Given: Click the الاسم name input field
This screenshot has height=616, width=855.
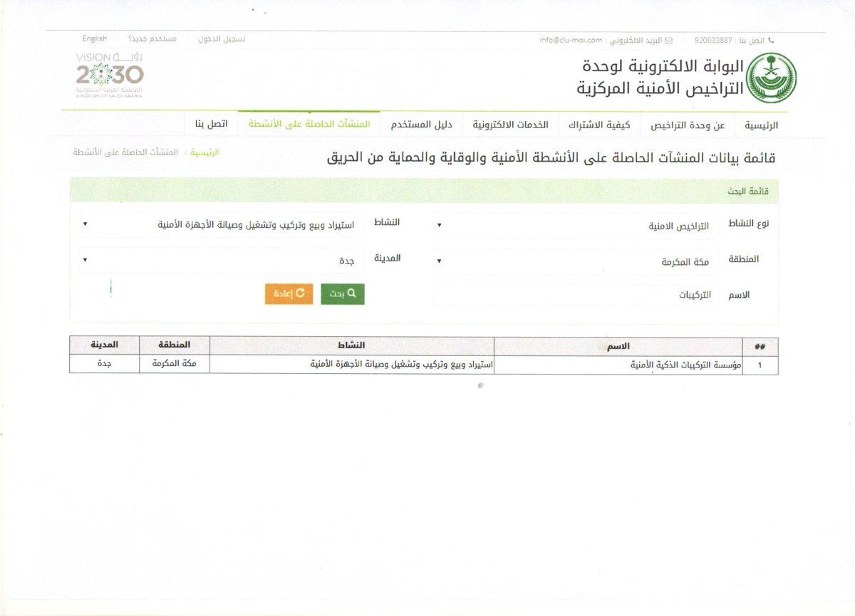Looking at the screenshot, I should 576,295.
